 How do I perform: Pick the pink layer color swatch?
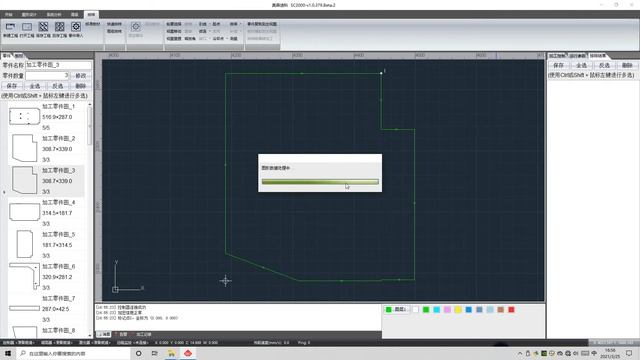point(447,310)
